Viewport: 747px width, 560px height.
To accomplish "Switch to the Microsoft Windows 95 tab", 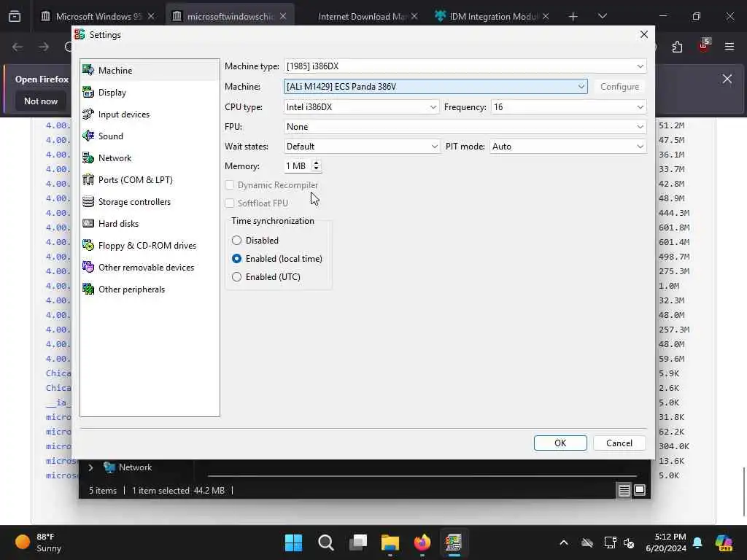I will coord(98,16).
